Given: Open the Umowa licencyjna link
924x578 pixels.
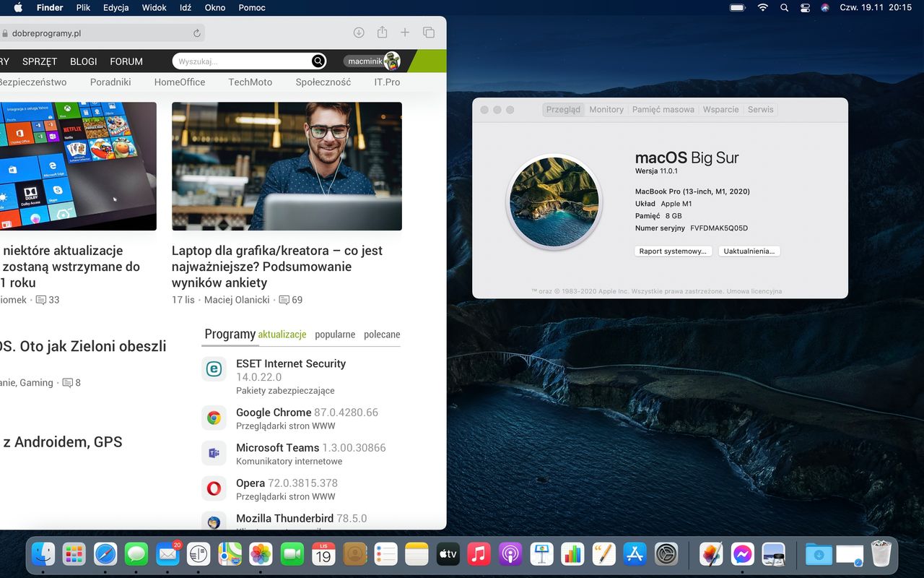Looking at the screenshot, I should click(754, 291).
